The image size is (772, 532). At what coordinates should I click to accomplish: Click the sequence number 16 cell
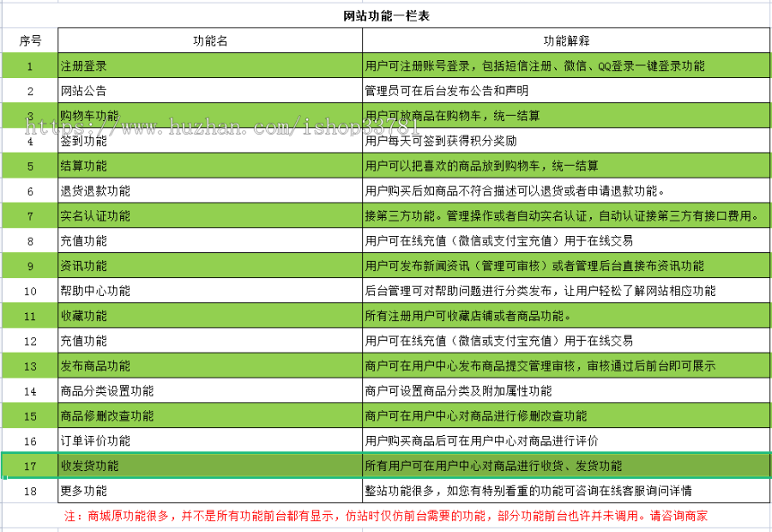(x=30, y=441)
